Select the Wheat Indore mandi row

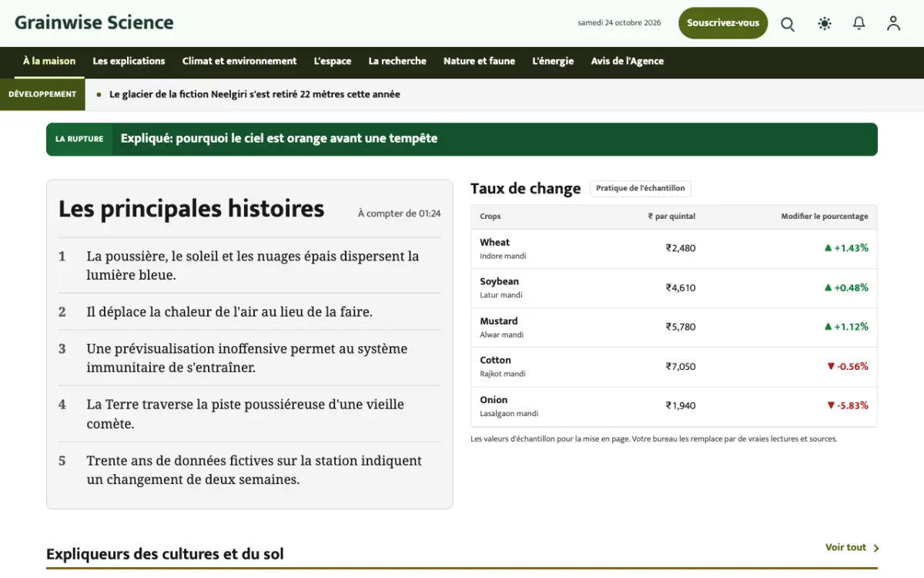point(674,248)
